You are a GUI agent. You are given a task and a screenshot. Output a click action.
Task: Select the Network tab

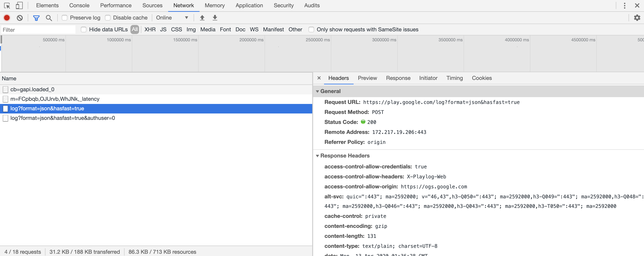pos(184,5)
